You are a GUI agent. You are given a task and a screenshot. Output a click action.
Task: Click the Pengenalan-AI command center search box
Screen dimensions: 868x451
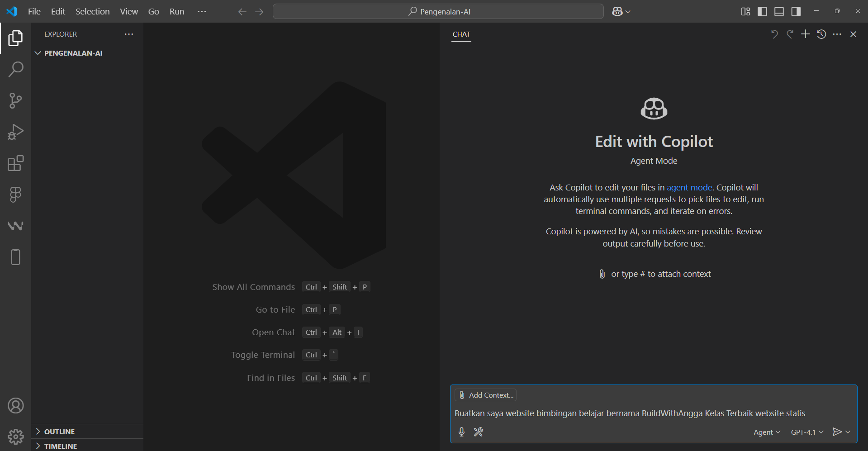[438, 12]
